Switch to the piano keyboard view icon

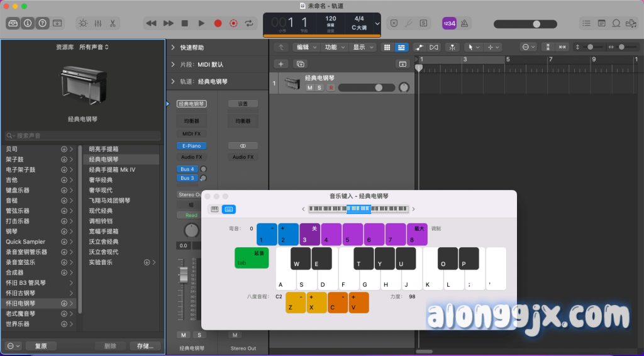pyautogui.click(x=214, y=209)
